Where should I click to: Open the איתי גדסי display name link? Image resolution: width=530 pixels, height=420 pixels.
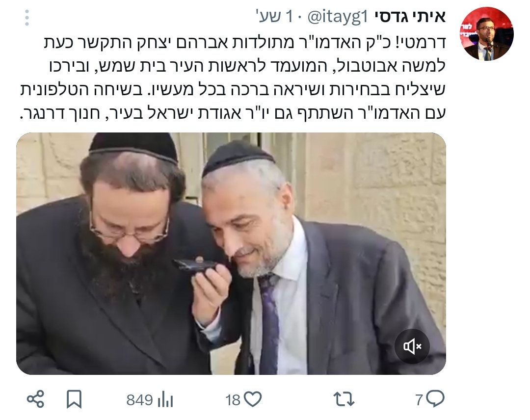click(x=410, y=17)
